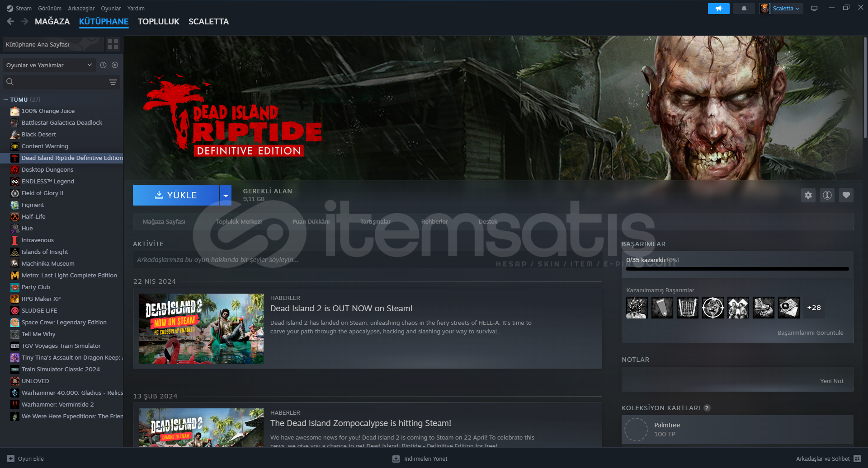Collapse the TÜMÜ category
This screenshot has width=868, height=468.
(x=6, y=99)
